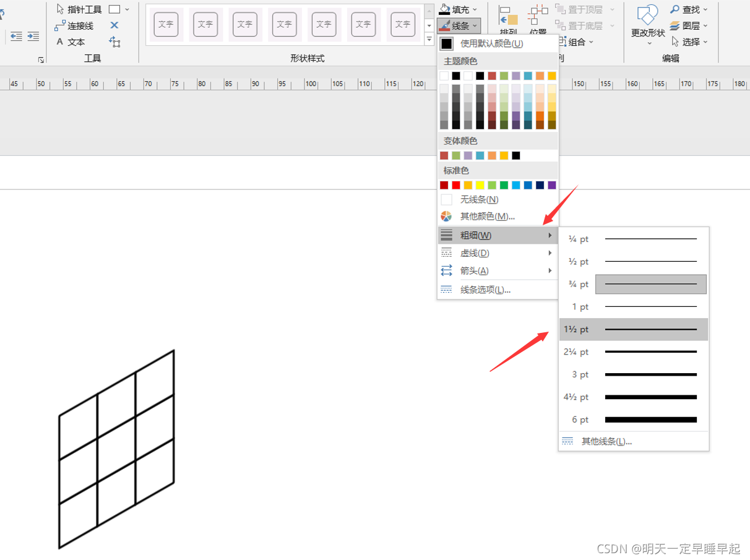Choose No Line (无线条)

point(498,199)
